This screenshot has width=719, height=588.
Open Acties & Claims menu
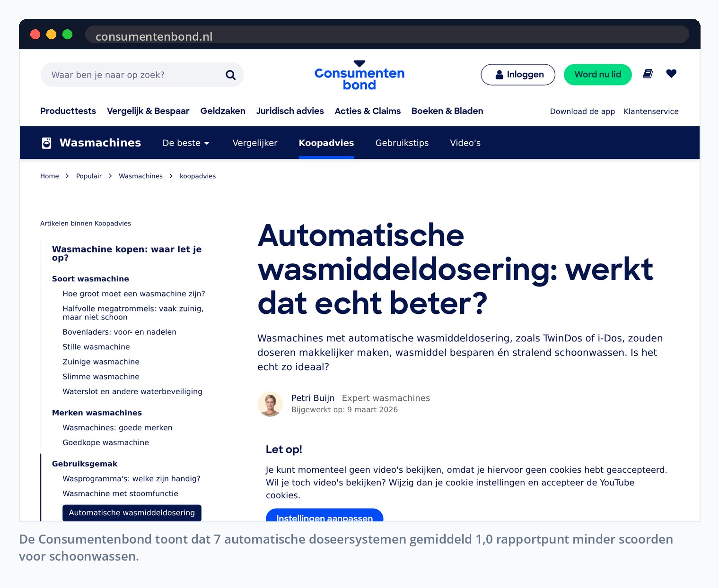[368, 111]
